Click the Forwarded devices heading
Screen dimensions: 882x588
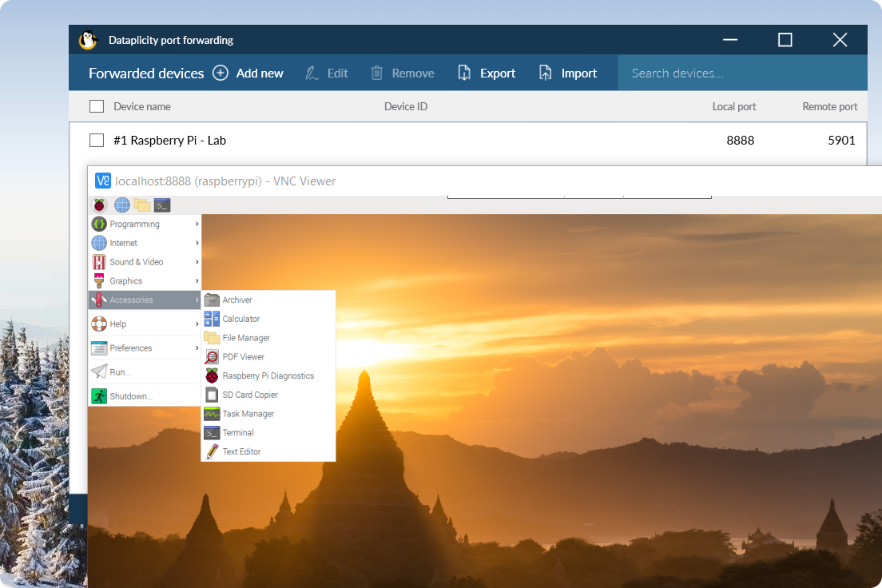pyautogui.click(x=146, y=73)
